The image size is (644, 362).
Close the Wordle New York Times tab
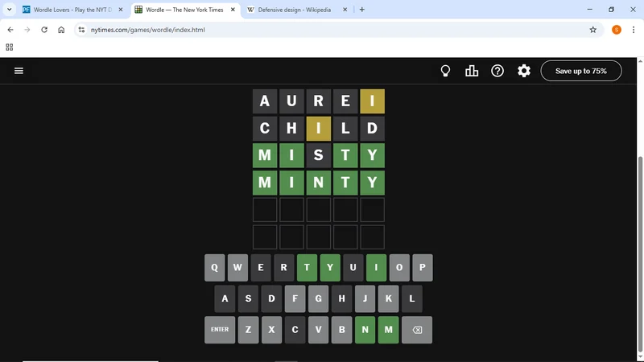pos(233,10)
